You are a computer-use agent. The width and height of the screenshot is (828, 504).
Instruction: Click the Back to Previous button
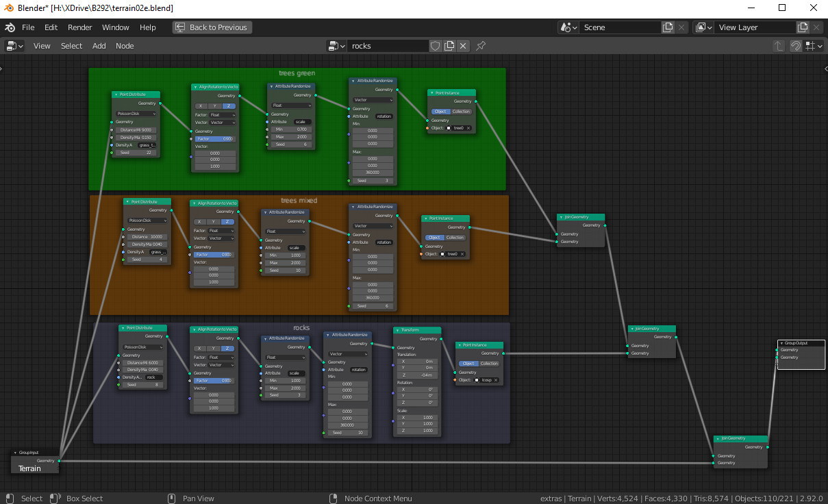pyautogui.click(x=212, y=27)
